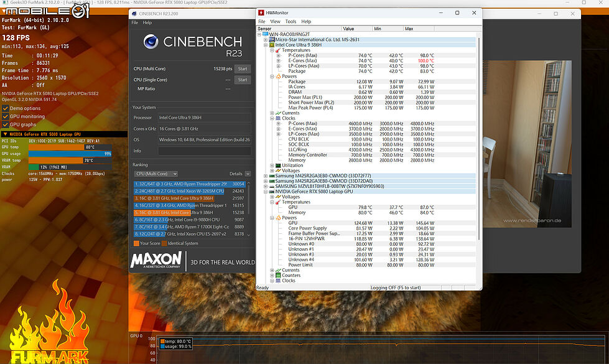The width and height of the screenshot is (609, 364).
Task: Click the Logging OFF status bar entry
Action: click(396, 288)
